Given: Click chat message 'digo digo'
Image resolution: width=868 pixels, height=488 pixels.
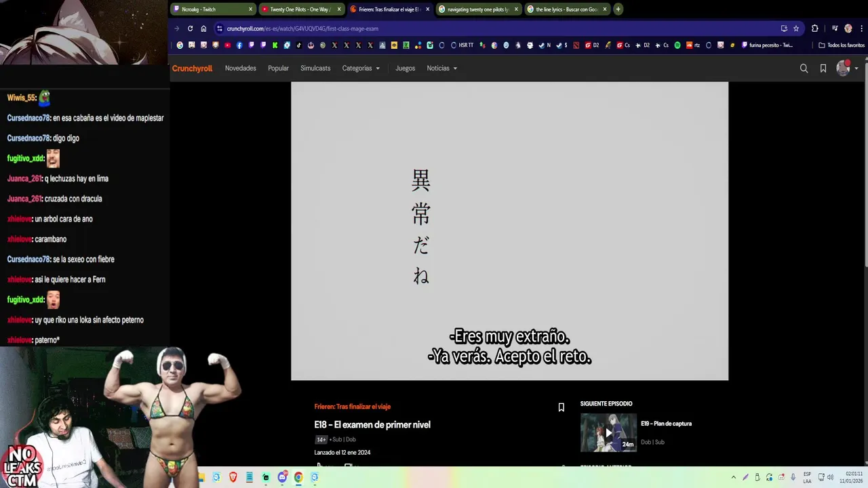Looking at the screenshot, I should pos(66,138).
